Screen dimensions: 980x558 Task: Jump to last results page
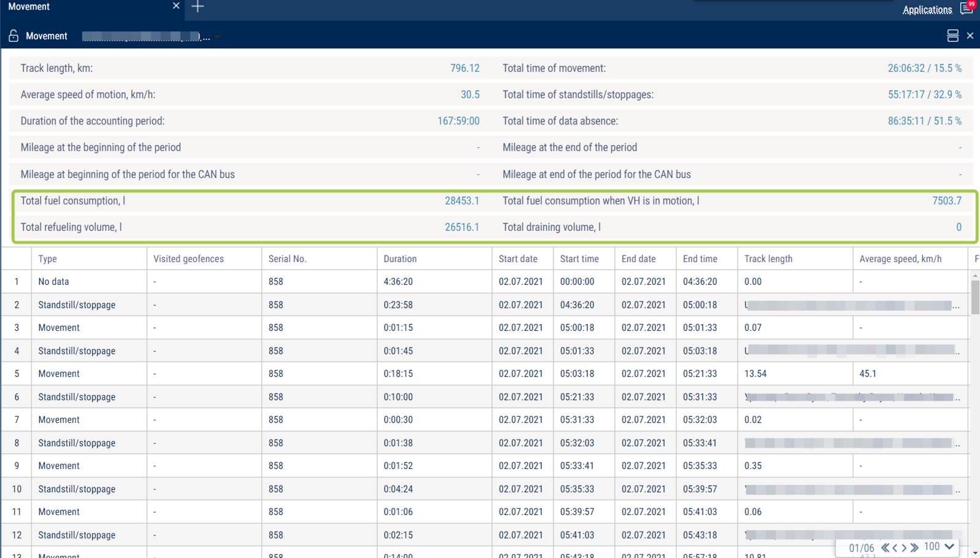pos(914,547)
